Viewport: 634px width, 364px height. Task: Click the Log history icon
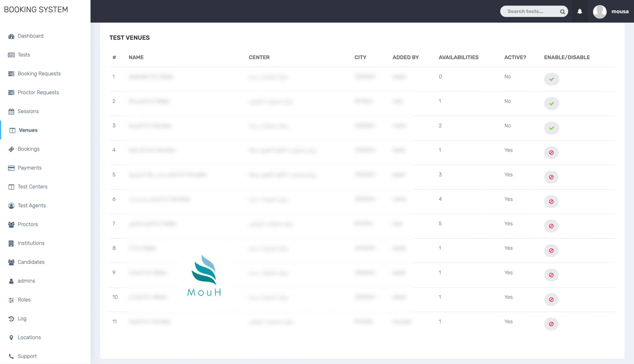[11, 318]
